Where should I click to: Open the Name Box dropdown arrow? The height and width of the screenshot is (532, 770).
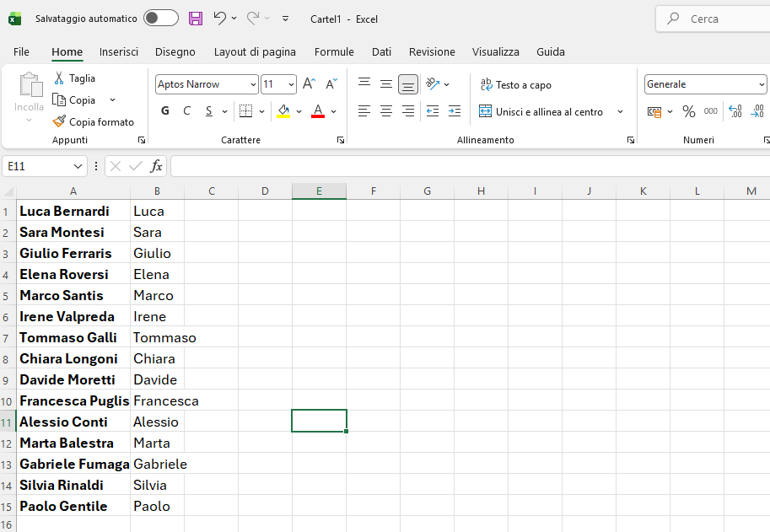[x=78, y=167]
